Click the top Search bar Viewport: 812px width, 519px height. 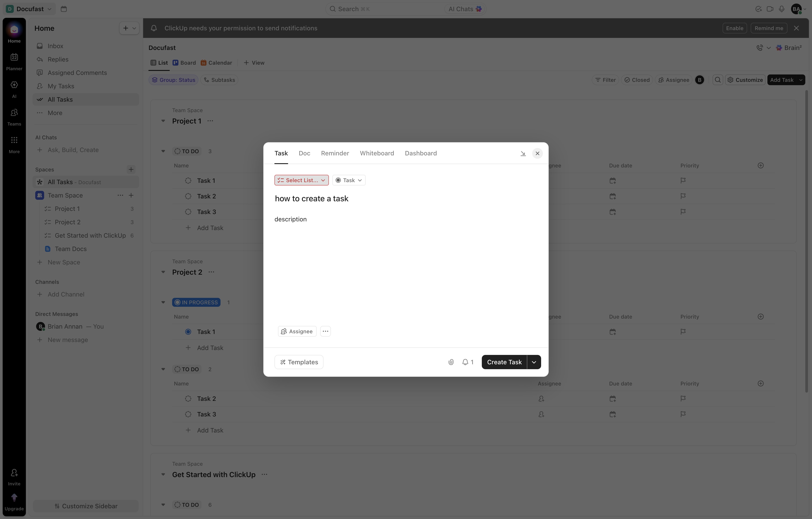click(x=384, y=9)
